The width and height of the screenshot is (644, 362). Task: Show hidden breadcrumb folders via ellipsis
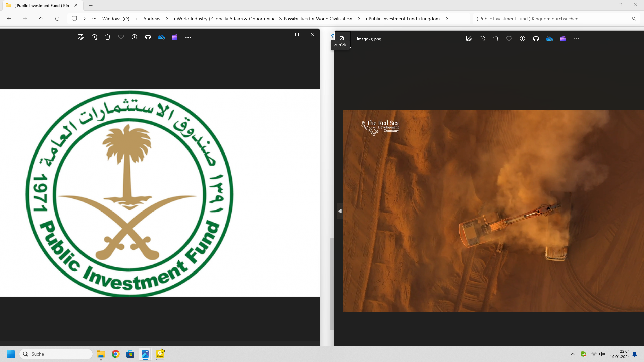pos(94,19)
